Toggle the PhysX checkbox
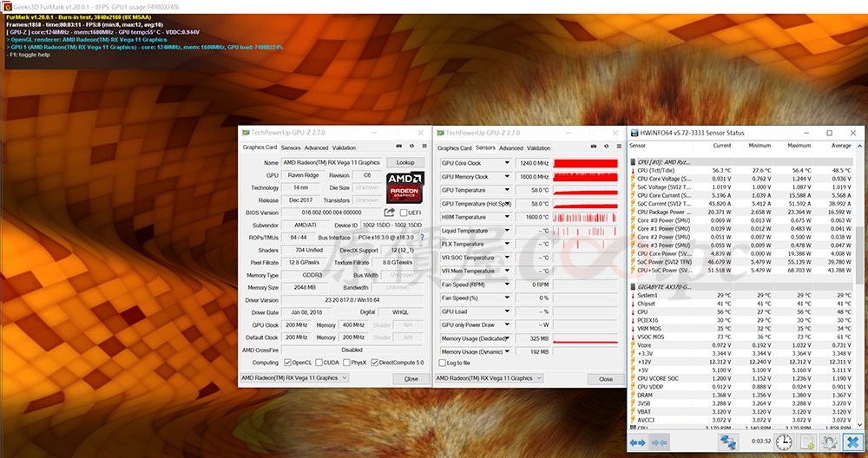The width and height of the screenshot is (868, 458). pyautogui.click(x=346, y=363)
